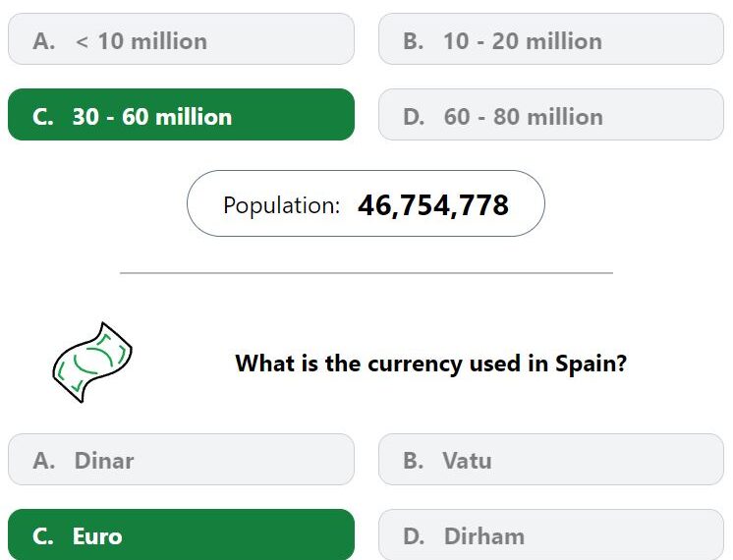
Task: Pick the '60 - 80 million' answer
Action: coord(551,115)
